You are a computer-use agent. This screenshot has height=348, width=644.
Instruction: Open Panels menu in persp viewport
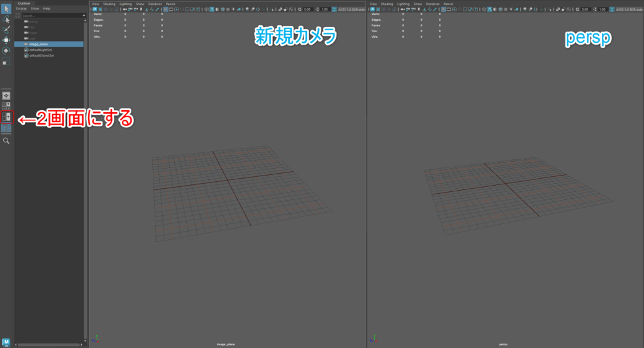pos(448,4)
